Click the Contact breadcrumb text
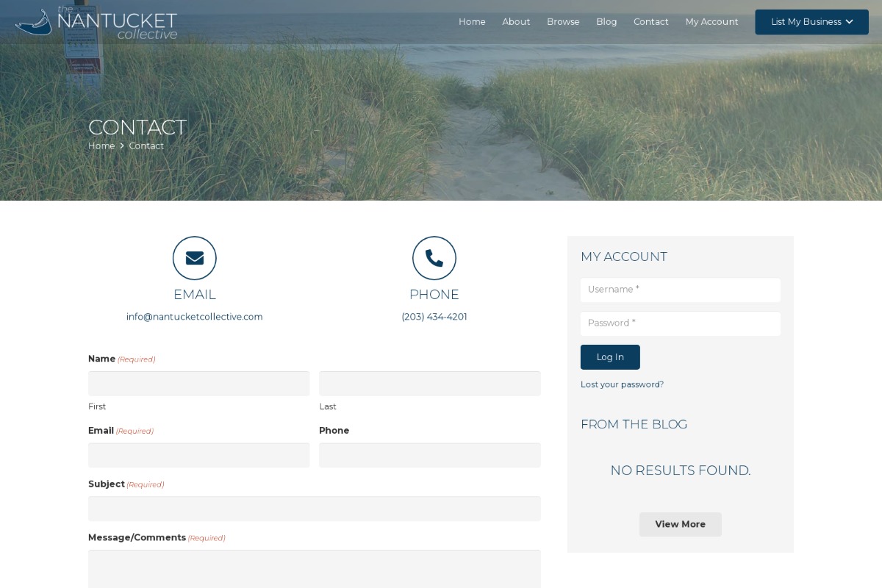The height and width of the screenshot is (588, 882). [x=146, y=146]
